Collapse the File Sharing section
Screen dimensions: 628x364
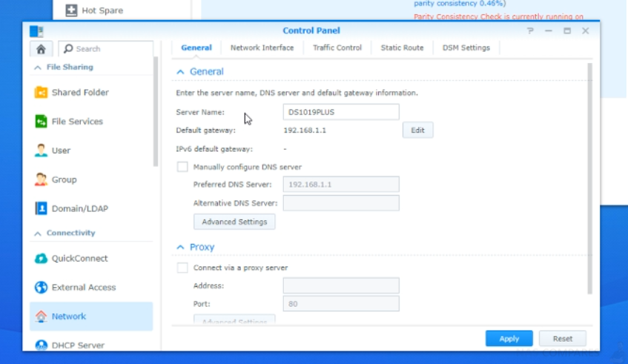(x=38, y=67)
